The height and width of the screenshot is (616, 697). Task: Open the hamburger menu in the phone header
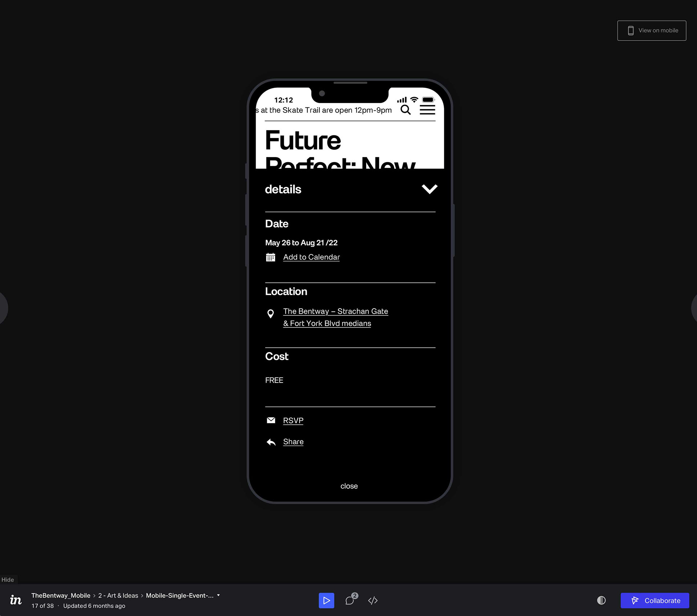pyautogui.click(x=427, y=110)
